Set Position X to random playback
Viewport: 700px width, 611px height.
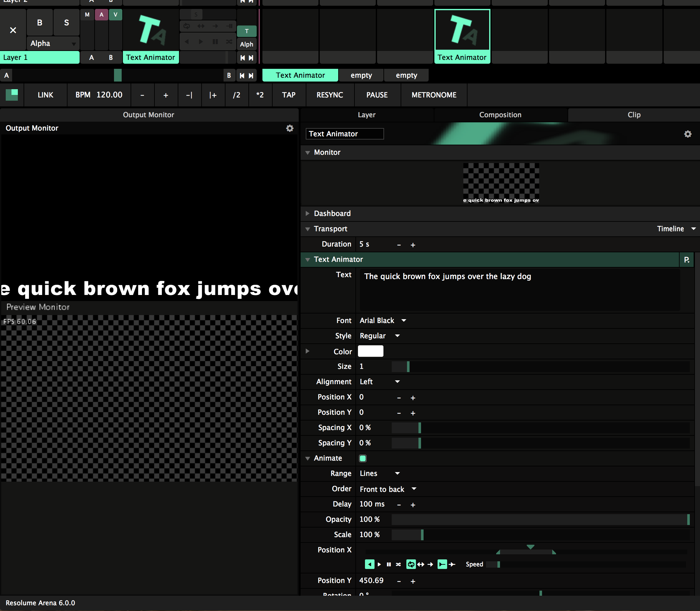pos(398,564)
